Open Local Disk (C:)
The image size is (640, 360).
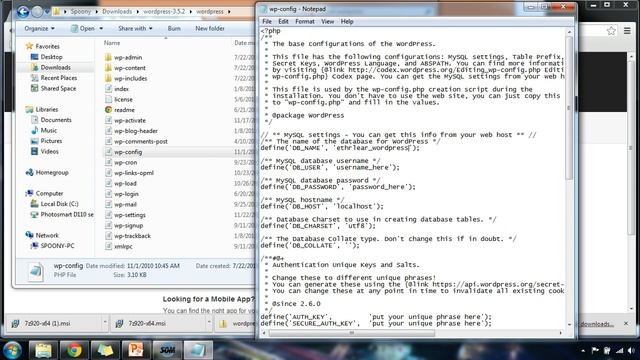[x=59, y=204]
